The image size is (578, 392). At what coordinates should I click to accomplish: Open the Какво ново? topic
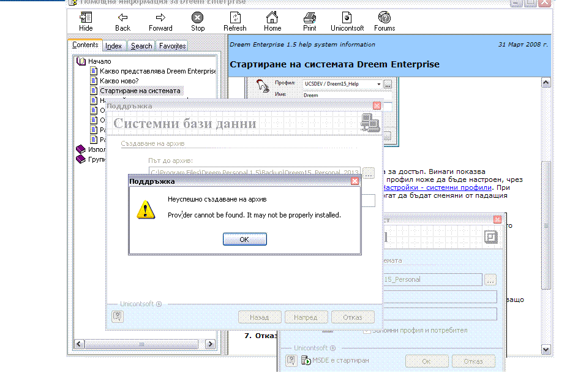pos(119,81)
